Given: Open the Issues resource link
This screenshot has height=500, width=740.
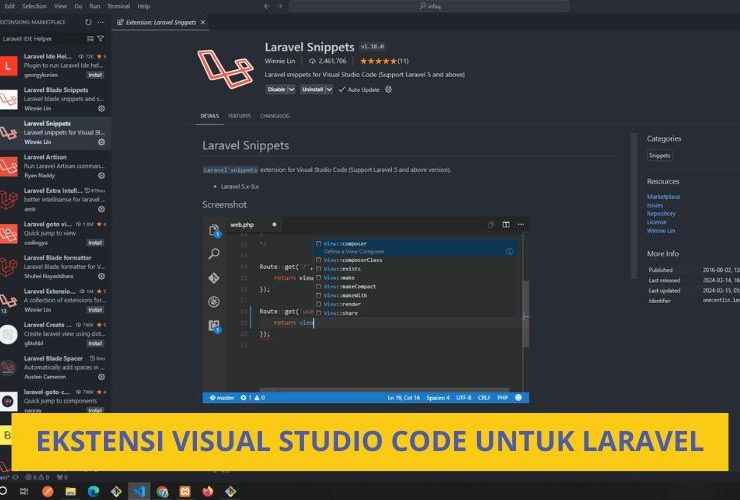Looking at the screenshot, I should (x=655, y=205).
